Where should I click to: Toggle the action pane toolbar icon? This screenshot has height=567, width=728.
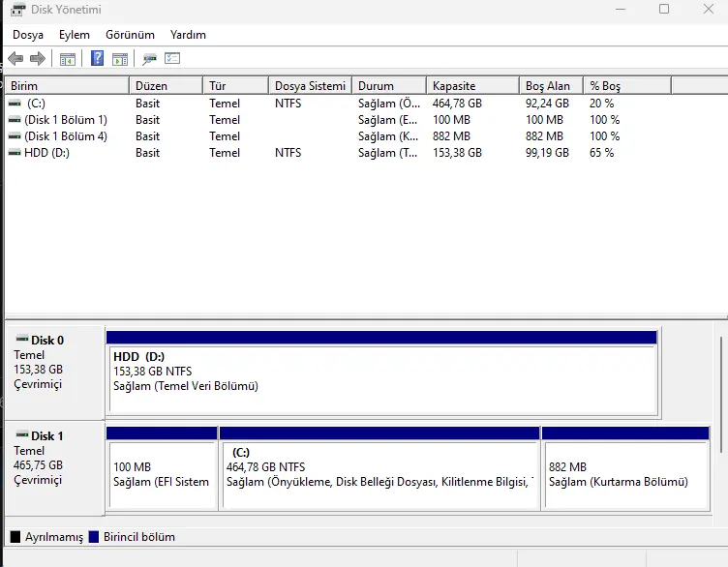[x=120, y=59]
